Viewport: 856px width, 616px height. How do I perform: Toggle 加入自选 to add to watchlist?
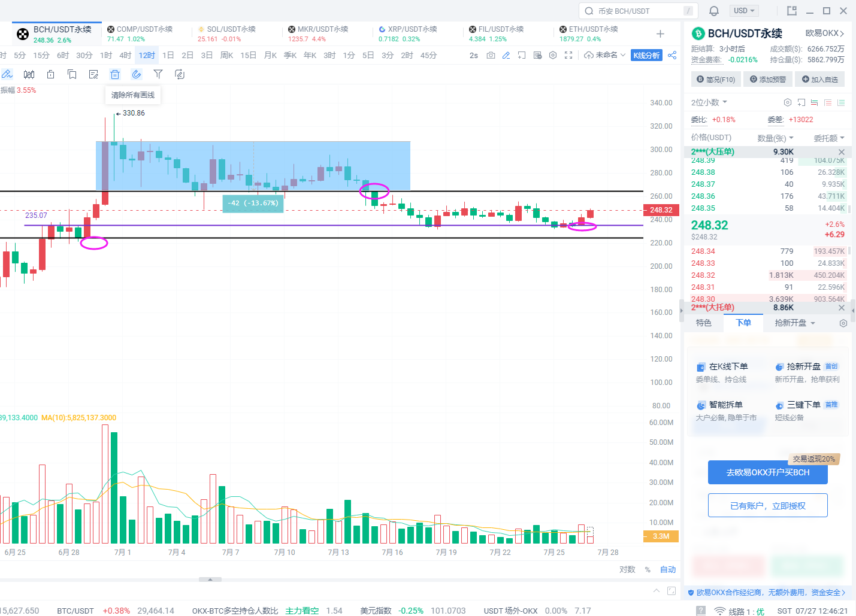point(820,79)
